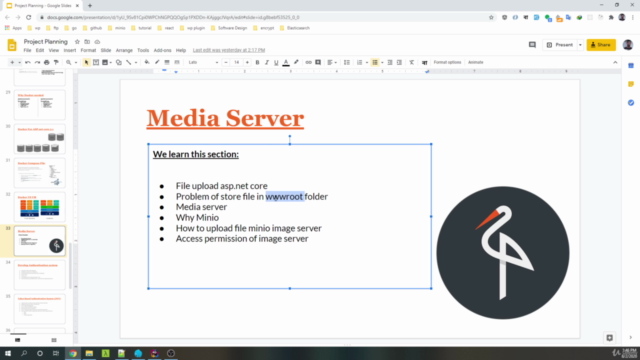Click the zoom magnifier tool
Image resolution: width=640 pixels, height=360 pixels.
click(69, 62)
